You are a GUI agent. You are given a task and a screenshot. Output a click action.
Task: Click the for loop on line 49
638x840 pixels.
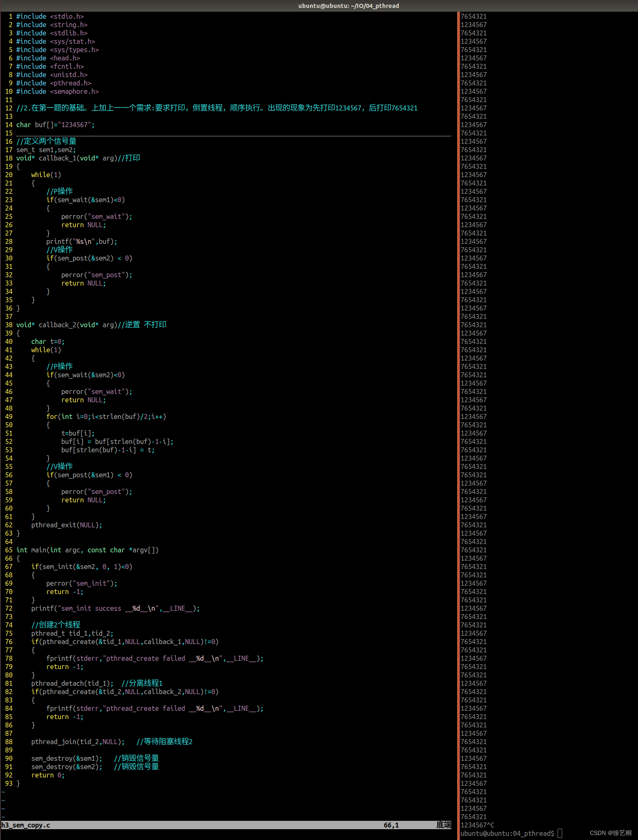106,416
